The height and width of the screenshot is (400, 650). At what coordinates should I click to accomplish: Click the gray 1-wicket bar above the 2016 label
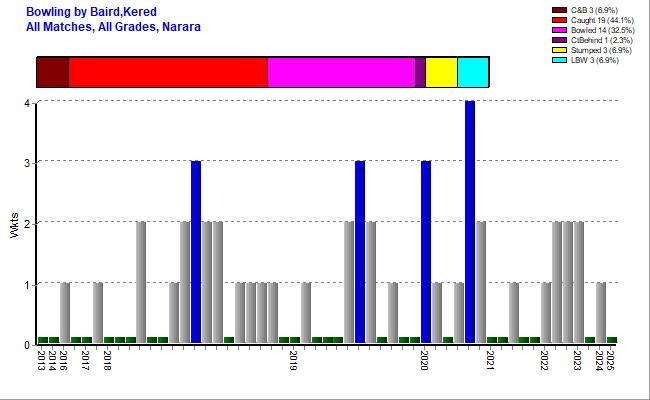(x=65, y=313)
